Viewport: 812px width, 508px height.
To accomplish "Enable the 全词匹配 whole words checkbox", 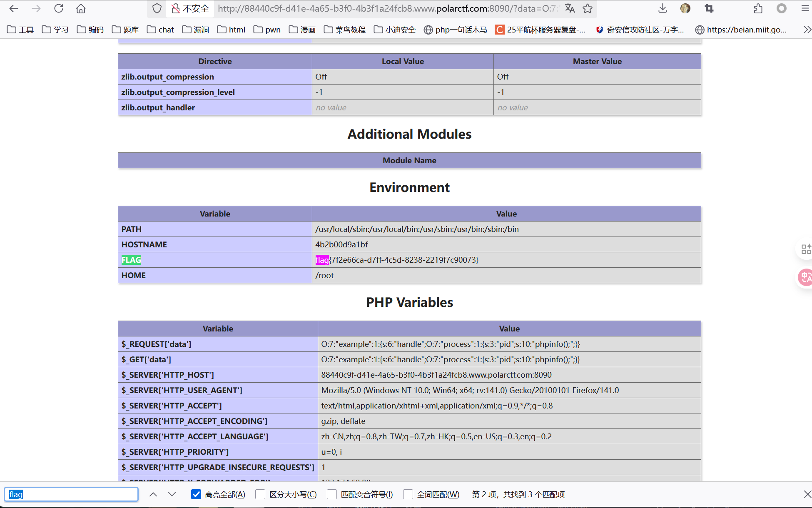I will pyautogui.click(x=408, y=494).
